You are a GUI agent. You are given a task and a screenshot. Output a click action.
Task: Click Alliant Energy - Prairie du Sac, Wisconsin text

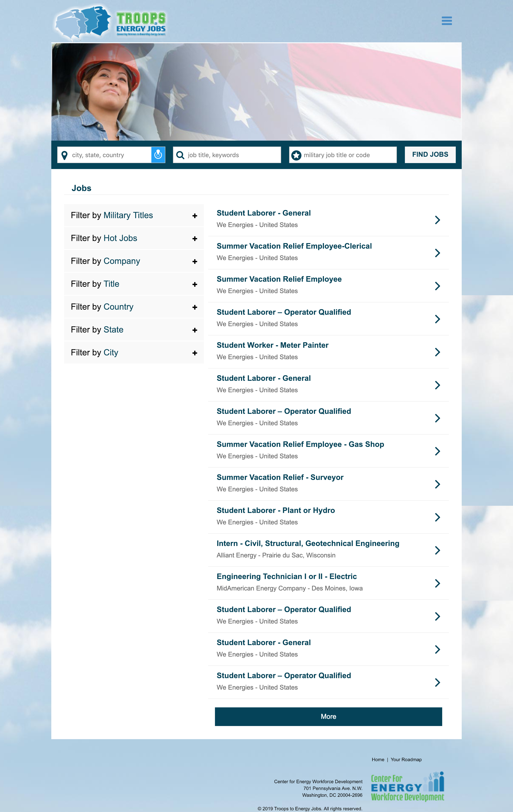point(276,555)
